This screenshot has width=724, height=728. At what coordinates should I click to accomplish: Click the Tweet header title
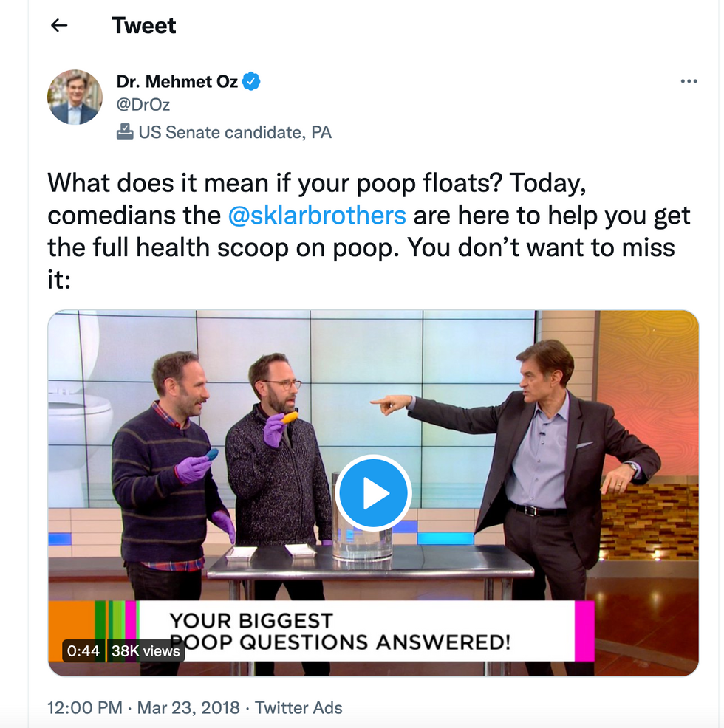tap(143, 25)
